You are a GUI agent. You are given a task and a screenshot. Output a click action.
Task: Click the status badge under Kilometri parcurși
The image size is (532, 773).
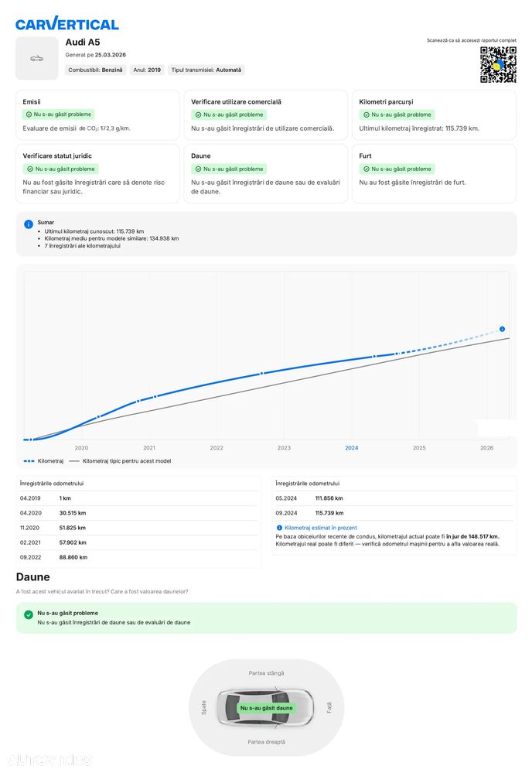pyautogui.click(x=394, y=115)
